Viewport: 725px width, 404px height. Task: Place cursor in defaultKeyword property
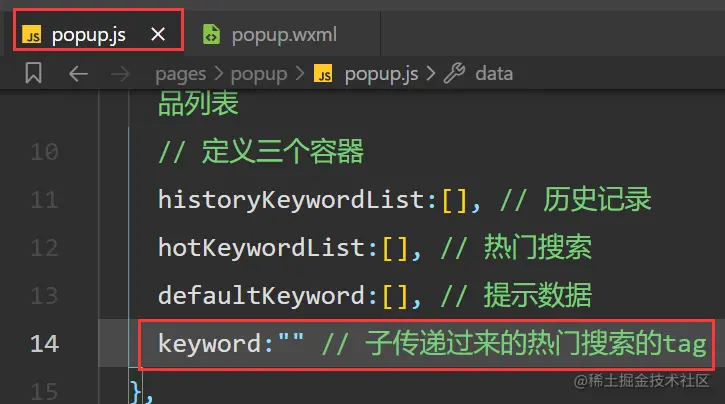click(x=261, y=296)
